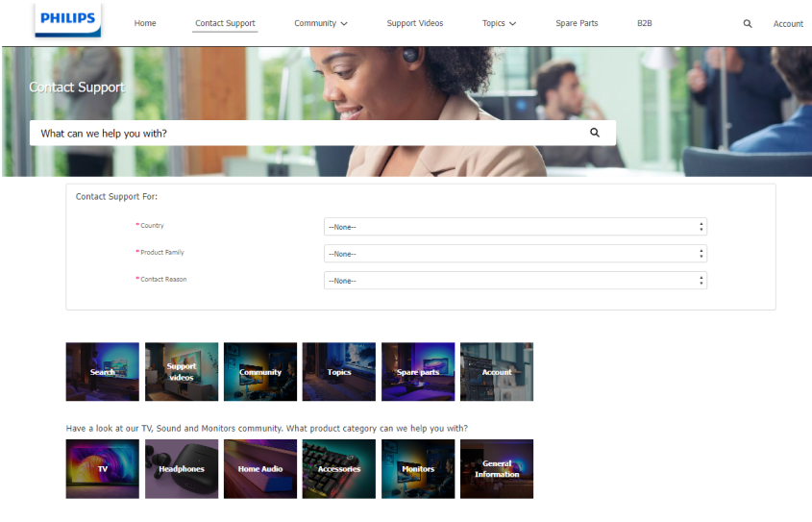Go to the Home page

tap(145, 23)
